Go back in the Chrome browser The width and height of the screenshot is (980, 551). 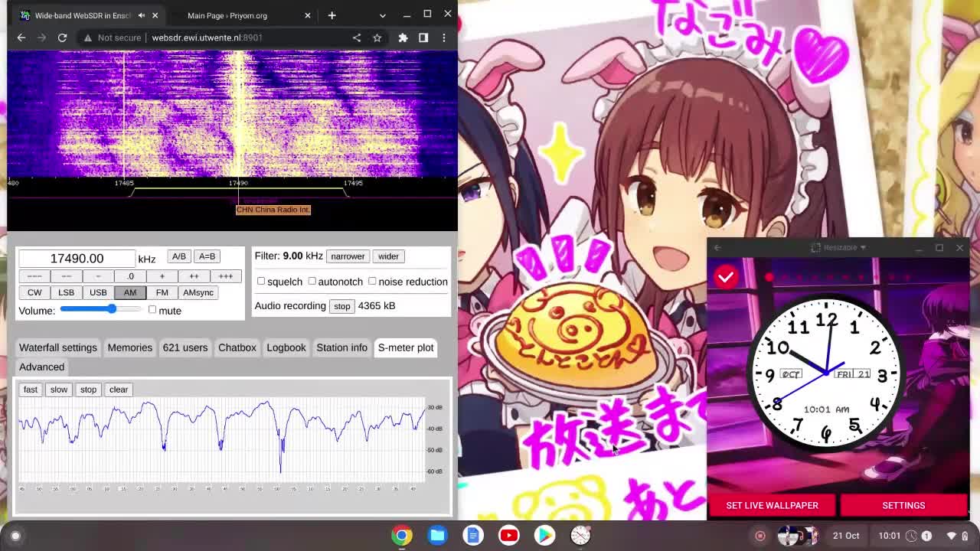coord(21,37)
